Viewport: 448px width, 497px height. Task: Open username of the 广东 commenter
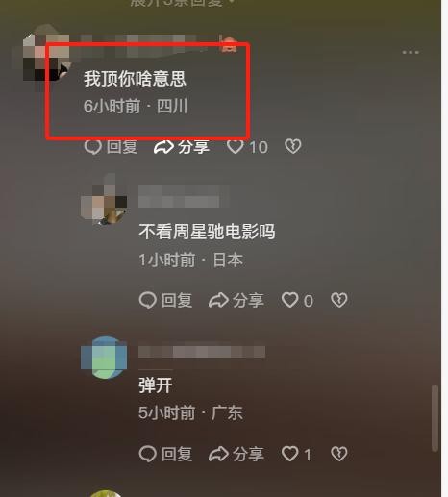[202, 352]
